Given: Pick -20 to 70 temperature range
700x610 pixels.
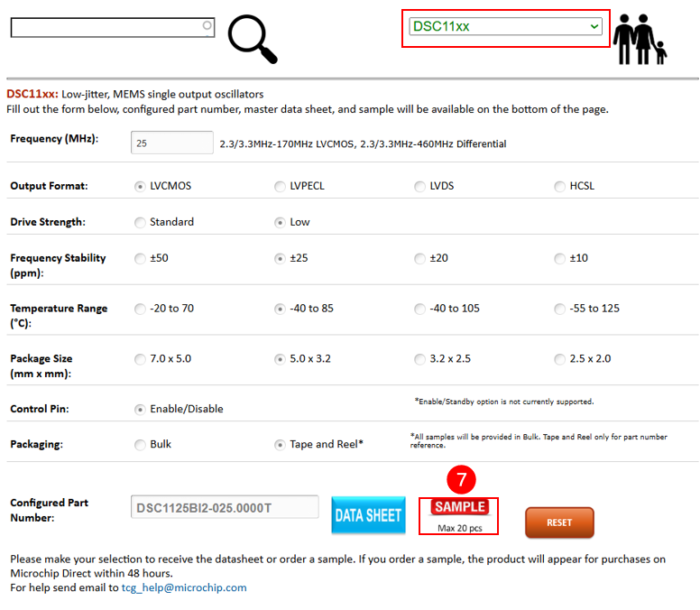Looking at the screenshot, I should pyautogui.click(x=140, y=309).
